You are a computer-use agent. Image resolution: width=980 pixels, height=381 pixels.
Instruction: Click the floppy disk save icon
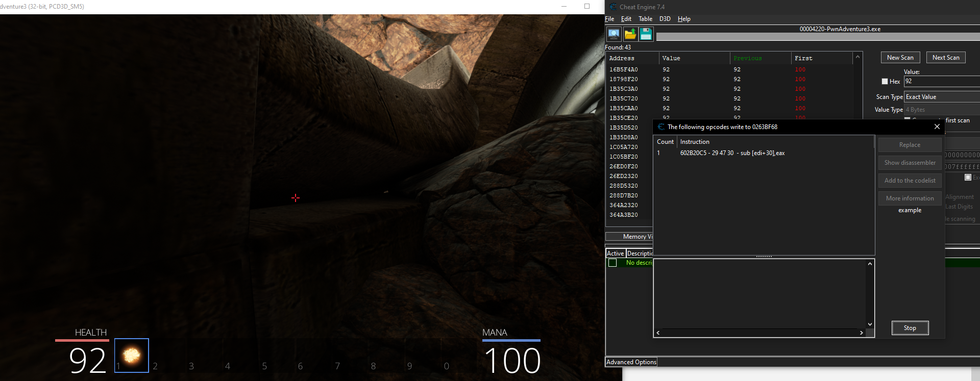coord(646,34)
